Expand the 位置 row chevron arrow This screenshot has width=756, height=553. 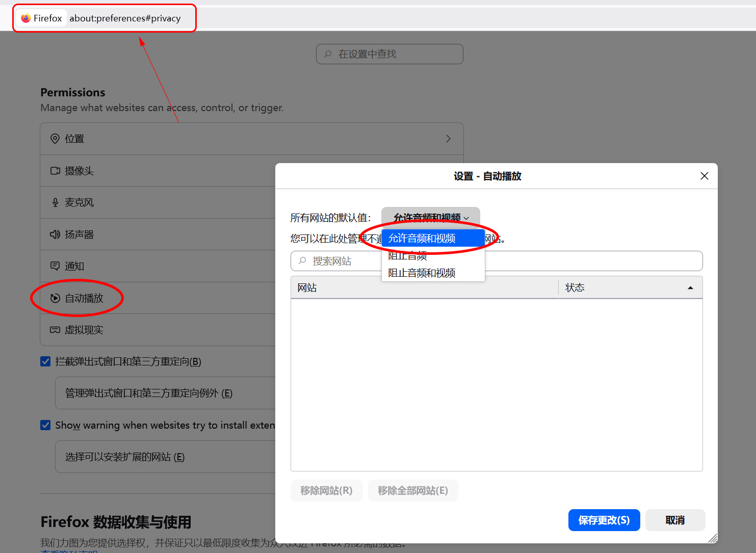448,139
